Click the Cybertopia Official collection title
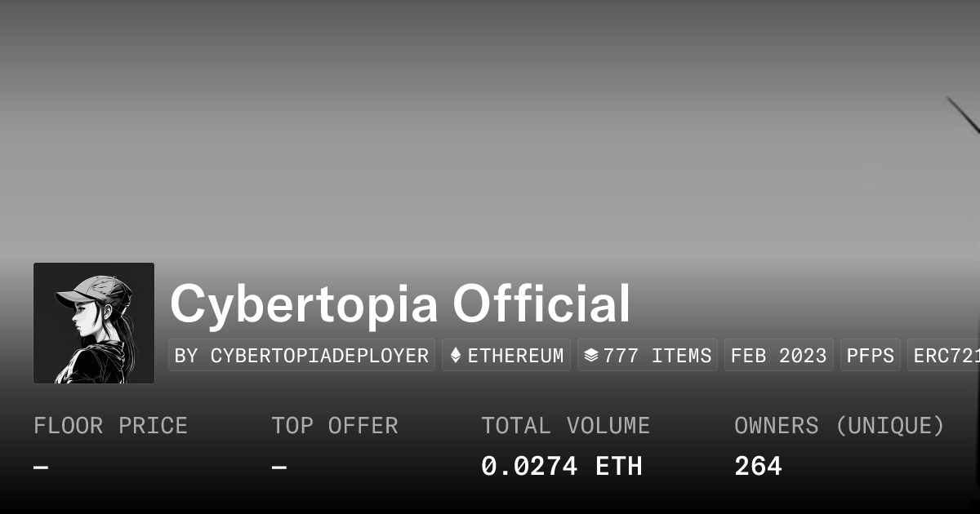 point(400,304)
